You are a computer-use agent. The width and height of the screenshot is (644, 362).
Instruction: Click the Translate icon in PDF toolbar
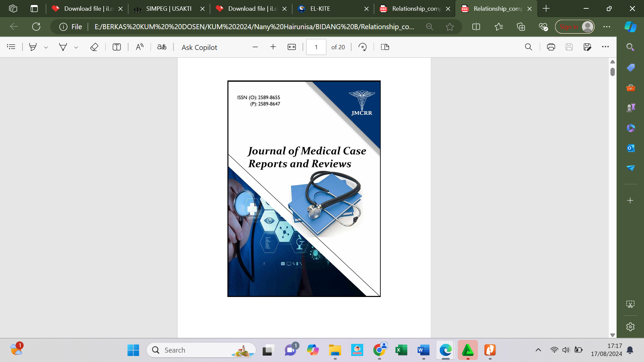(162, 47)
